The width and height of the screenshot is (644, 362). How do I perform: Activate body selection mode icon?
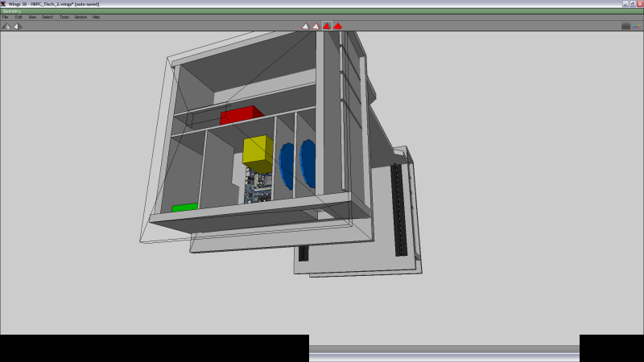338,26
